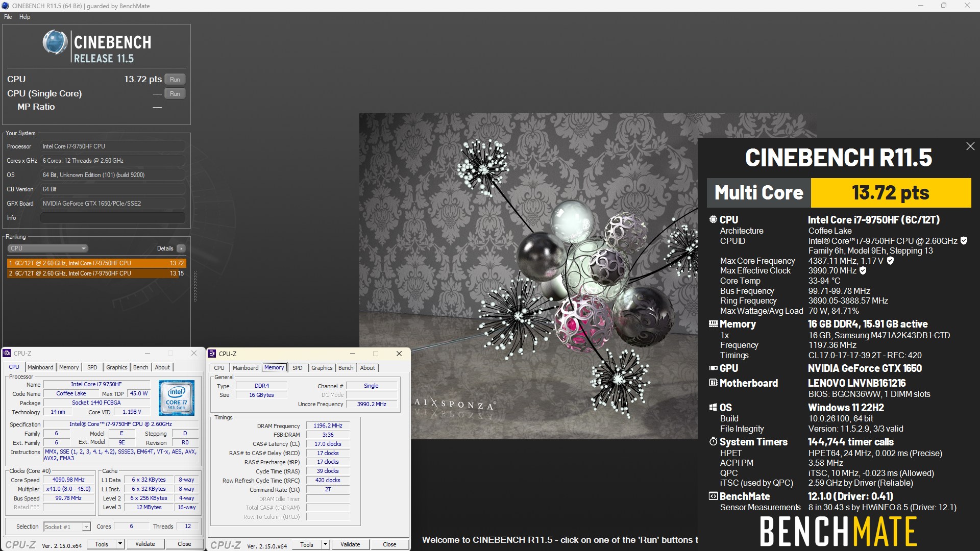980x551 pixels.
Task: Close the left CPU-Z window with X
Action: point(194,353)
